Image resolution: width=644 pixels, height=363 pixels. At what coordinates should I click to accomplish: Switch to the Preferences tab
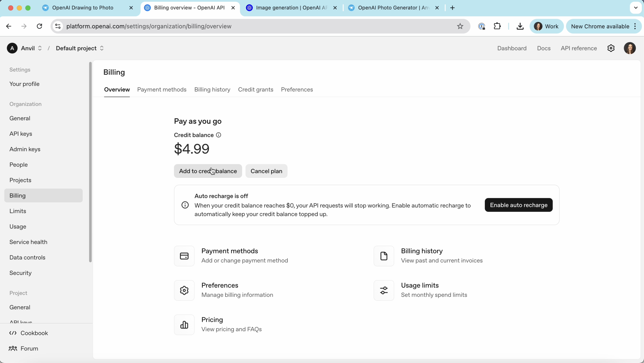(x=297, y=90)
